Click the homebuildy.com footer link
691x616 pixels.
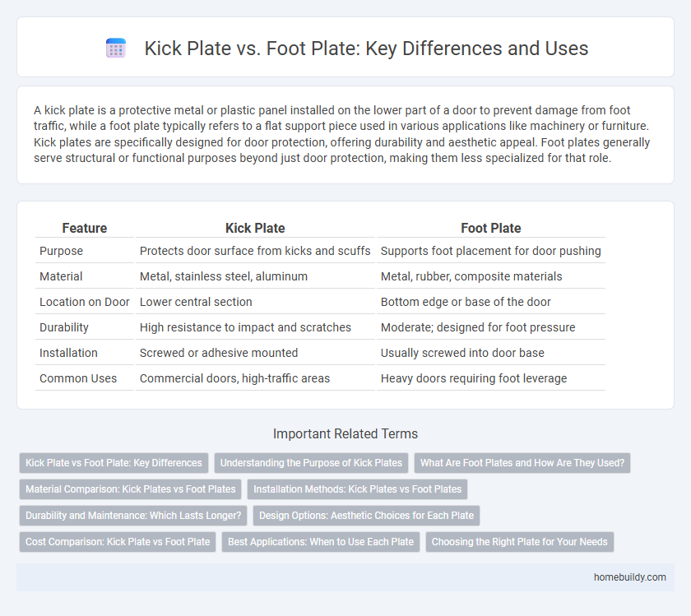628,577
